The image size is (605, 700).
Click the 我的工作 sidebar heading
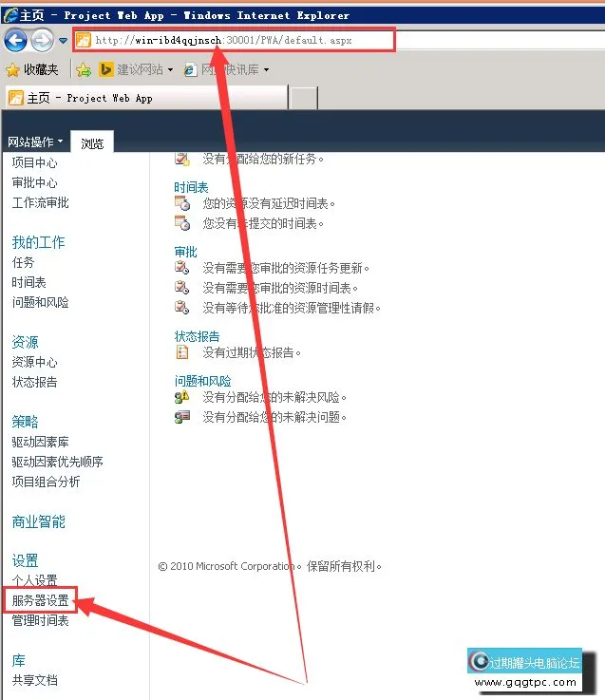(38, 242)
